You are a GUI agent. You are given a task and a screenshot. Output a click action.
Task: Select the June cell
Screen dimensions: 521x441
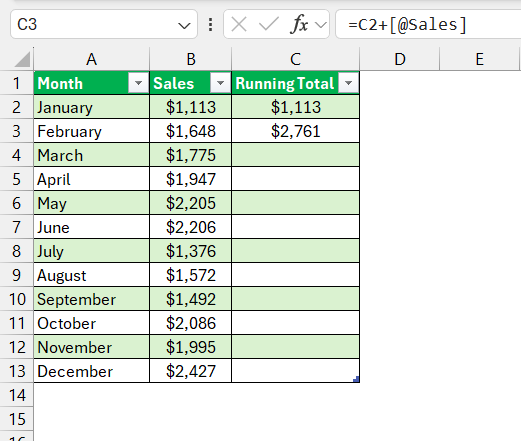coord(92,227)
